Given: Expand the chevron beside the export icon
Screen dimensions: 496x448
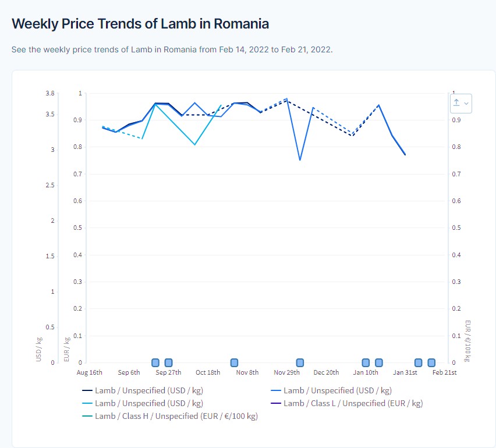Looking at the screenshot, I should tap(466, 103).
